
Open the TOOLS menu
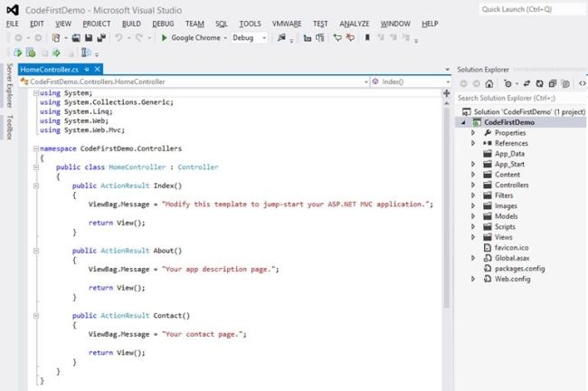pyautogui.click(x=250, y=24)
